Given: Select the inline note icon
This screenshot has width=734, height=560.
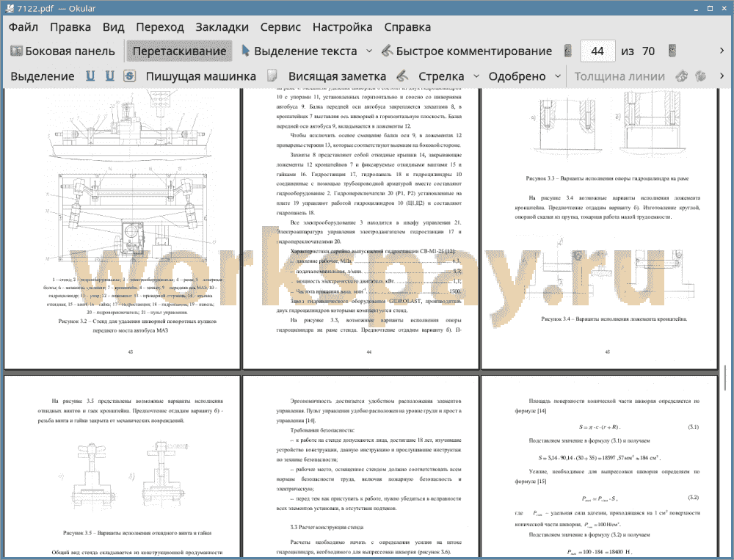Looking at the screenshot, I should pos(272,76).
